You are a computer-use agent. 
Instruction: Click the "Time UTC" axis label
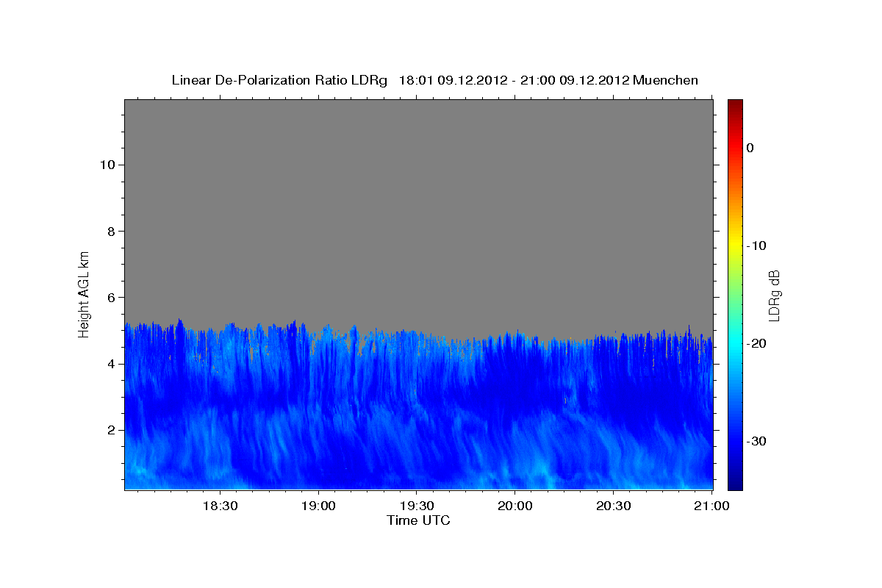418,520
